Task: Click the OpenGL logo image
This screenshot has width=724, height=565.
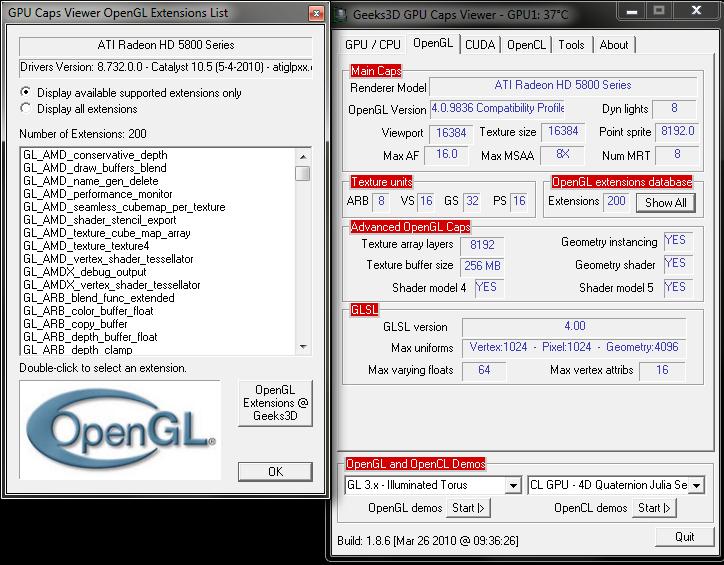Action: click(x=120, y=430)
